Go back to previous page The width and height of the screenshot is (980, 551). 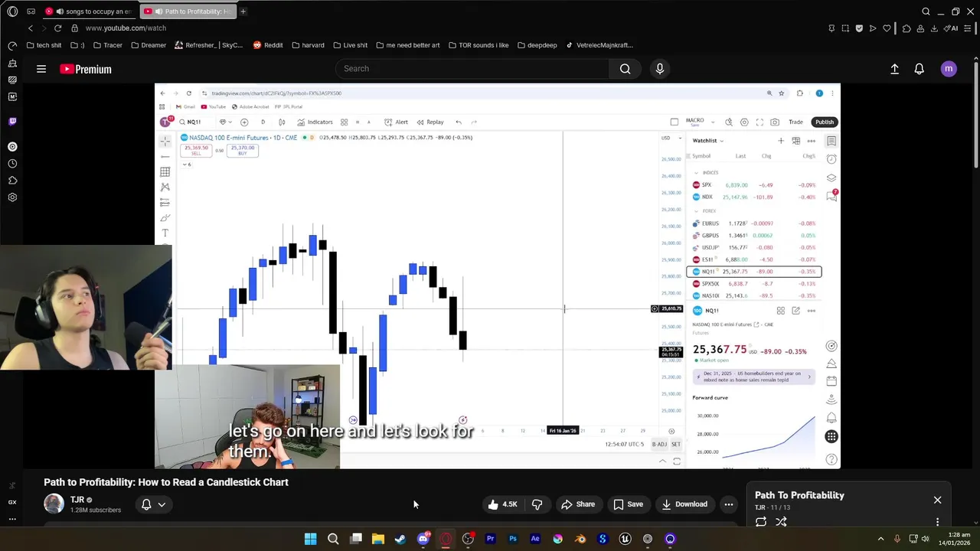(31, 28)
